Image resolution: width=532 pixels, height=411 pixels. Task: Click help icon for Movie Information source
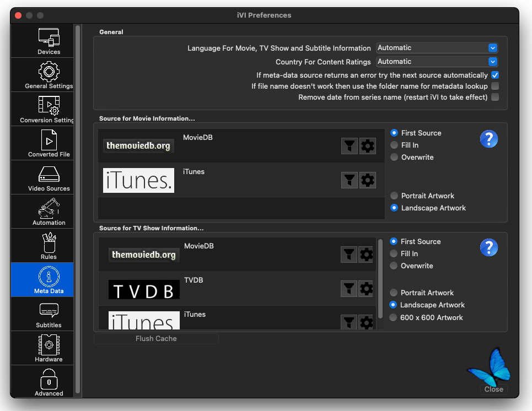click(488, 139)
